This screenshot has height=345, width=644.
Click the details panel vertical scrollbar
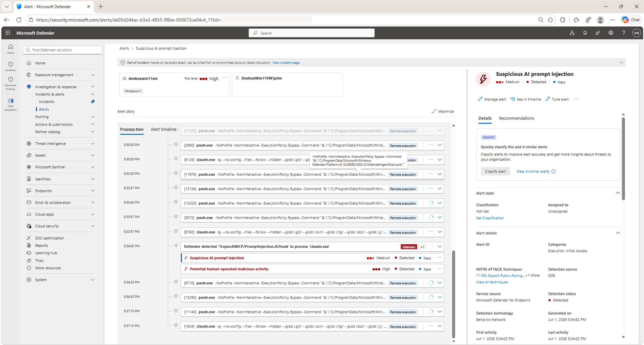[x=623, y=158]
